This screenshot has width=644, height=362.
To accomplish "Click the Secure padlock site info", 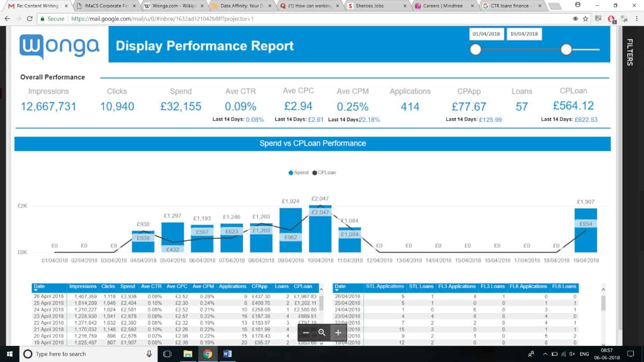I will (x=52, y=19).
